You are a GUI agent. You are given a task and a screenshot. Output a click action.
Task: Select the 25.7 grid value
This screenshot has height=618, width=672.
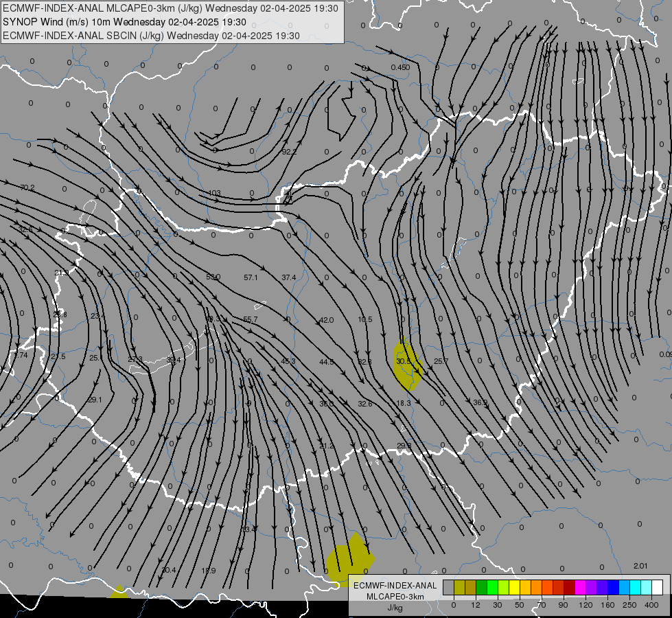[441, 361]
